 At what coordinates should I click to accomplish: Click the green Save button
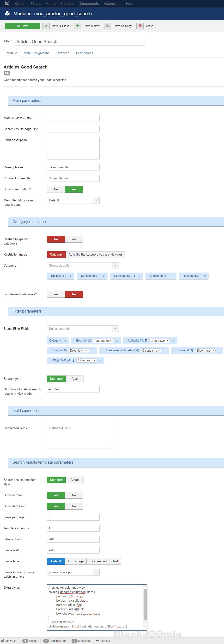point(23,26)
